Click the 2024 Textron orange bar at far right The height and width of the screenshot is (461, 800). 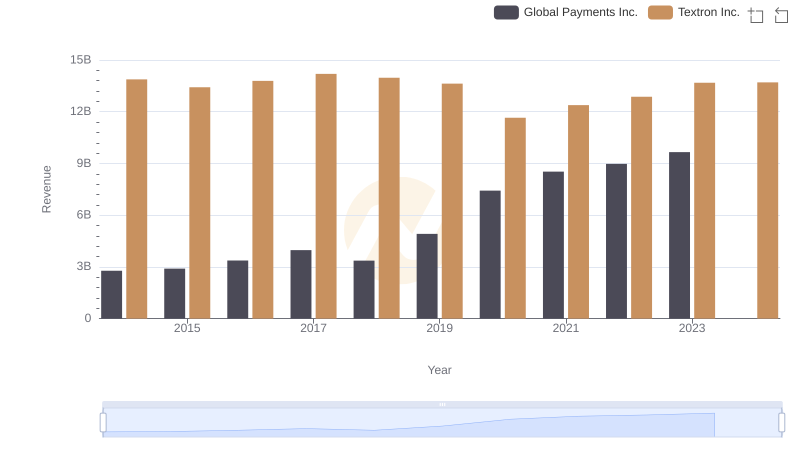[x=768, y=200]
